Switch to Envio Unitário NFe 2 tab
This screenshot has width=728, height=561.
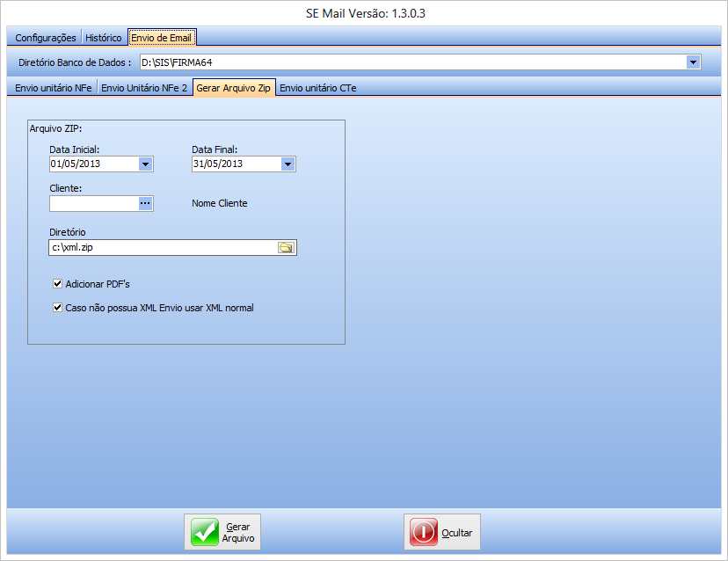click(144, 88)
